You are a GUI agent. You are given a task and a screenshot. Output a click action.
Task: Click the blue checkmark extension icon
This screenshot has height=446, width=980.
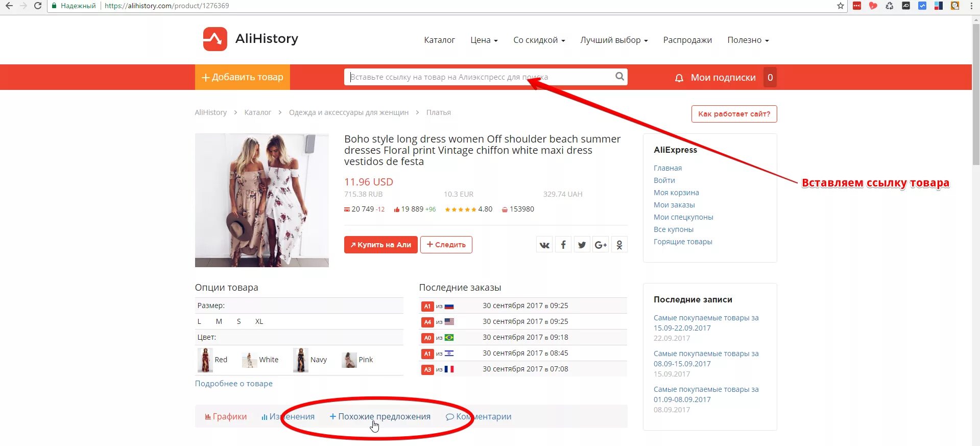coord(922,6)
